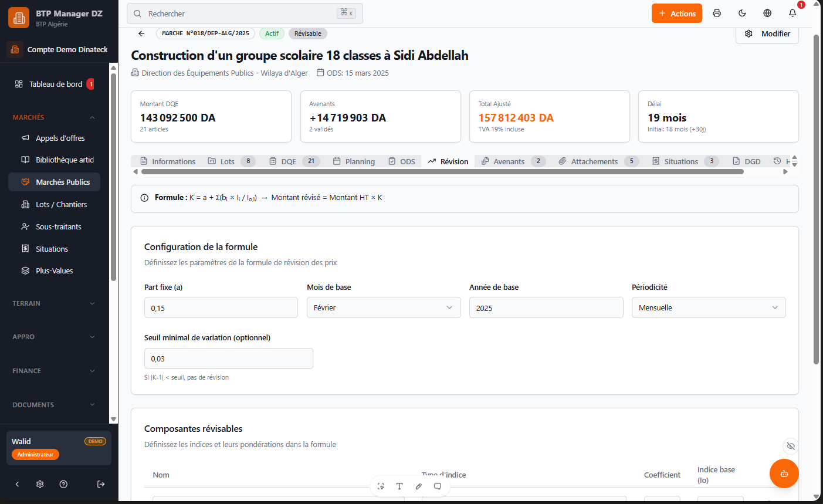Open the Mois de base dropdown
This screenshot has width=823, height=504.
(x=384, y=307)
